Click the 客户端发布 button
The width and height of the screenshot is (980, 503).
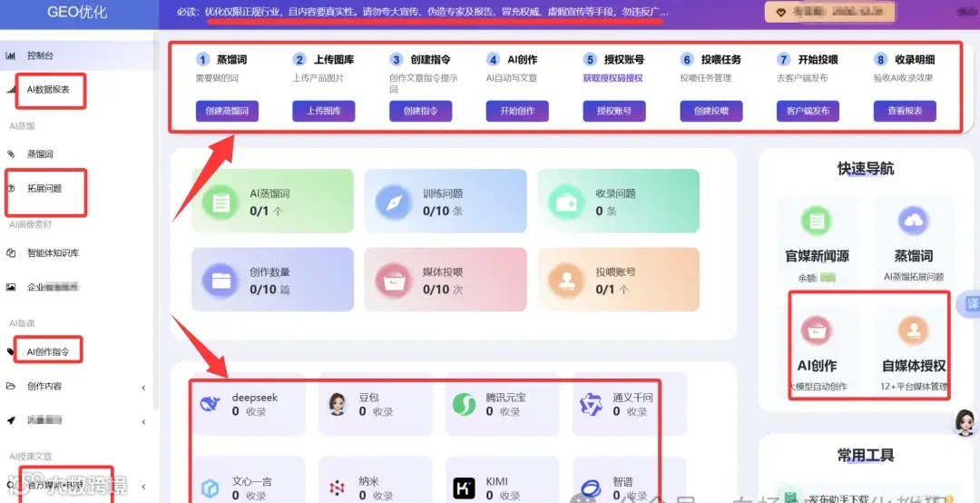coord(808,111)
